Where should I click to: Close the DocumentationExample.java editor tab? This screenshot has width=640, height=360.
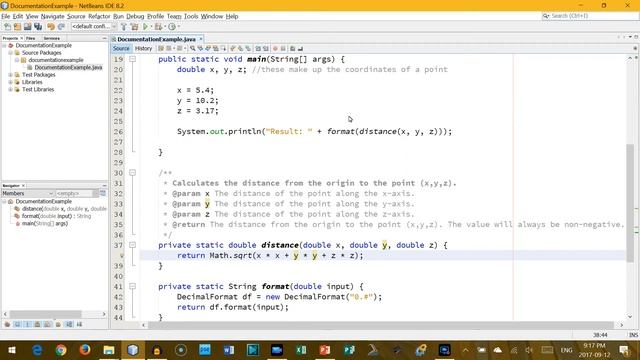tap(201, 39)
